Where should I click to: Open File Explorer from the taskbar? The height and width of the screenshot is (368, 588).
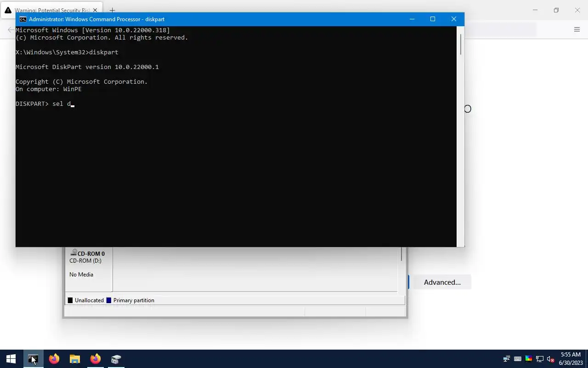click(x=75, y=359)
